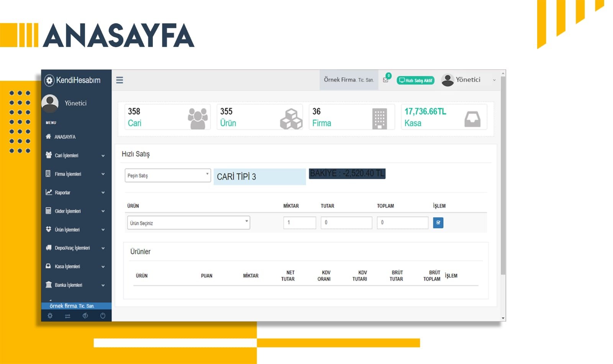Click the vertical scrollbar on the page
The height and width of the screenshot is (364, 613).
[503, 176]
